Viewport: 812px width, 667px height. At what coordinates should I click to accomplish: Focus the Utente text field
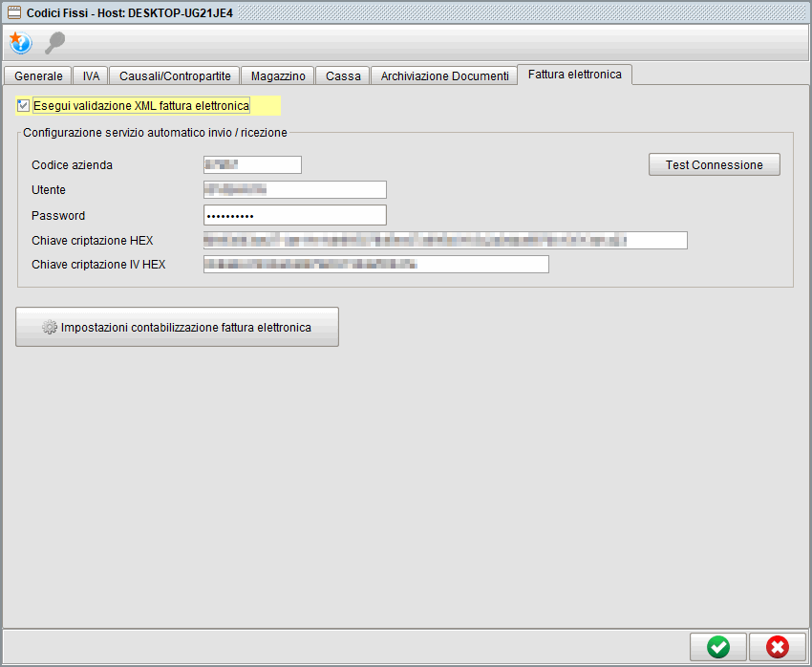point(294,190)
